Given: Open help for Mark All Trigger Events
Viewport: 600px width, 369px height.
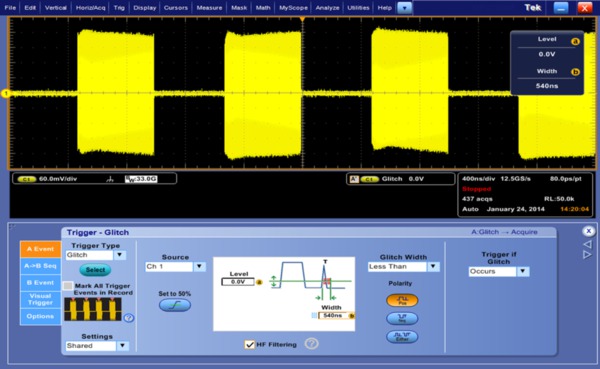Looking at the screenshot, I should point(129,318).
